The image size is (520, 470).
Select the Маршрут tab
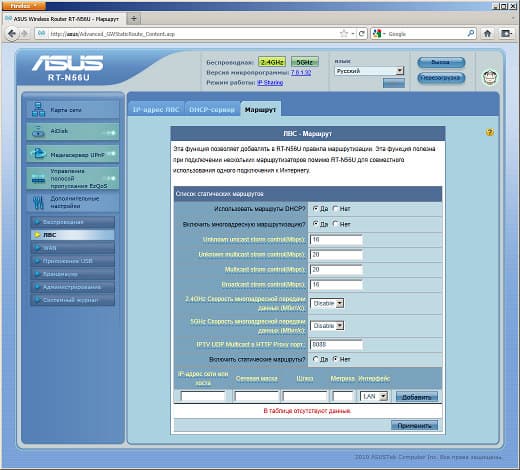260,109
